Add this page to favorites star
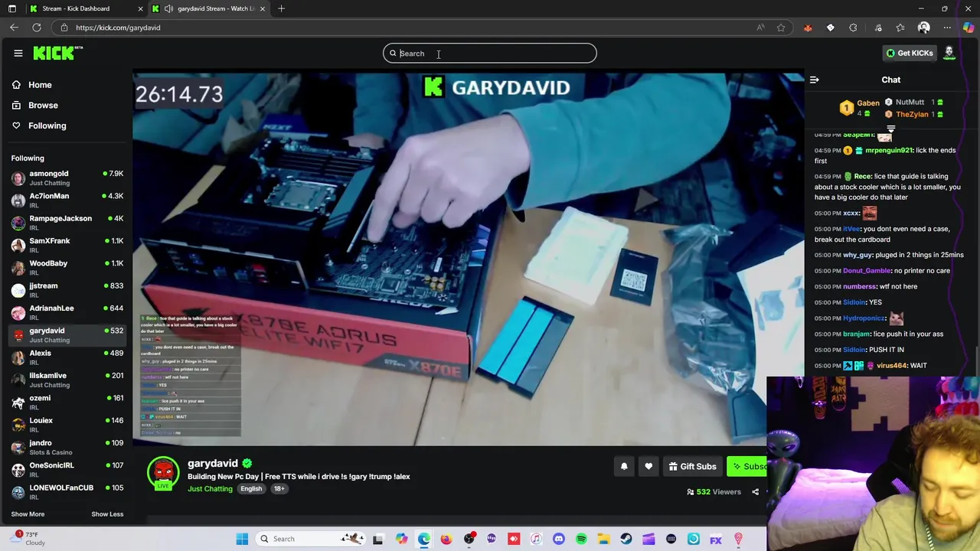Screen dimensions: 980x551 click(781, 28)
